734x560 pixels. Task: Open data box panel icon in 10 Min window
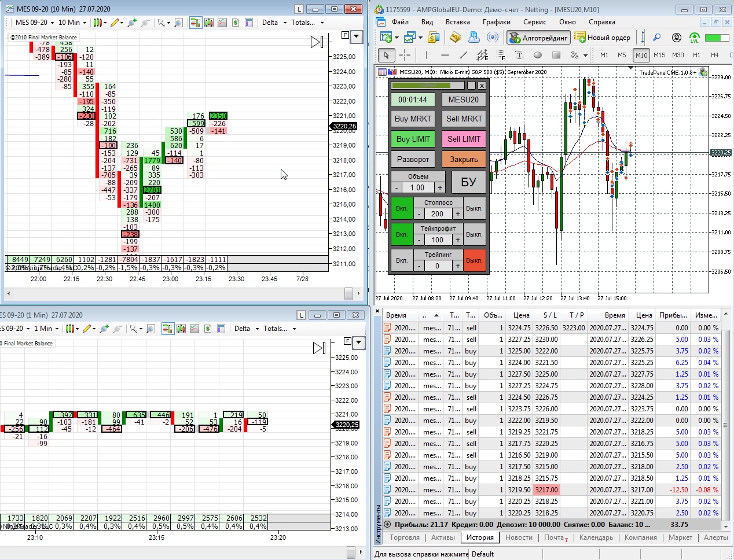tap(249, 23)
